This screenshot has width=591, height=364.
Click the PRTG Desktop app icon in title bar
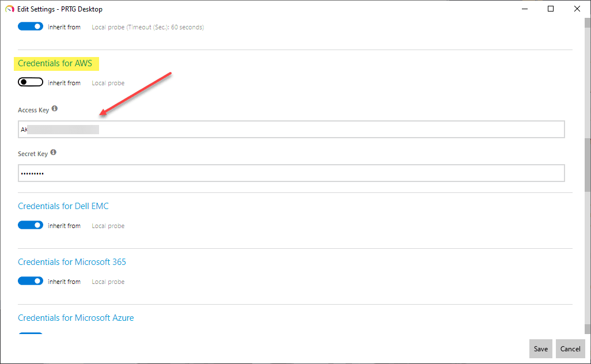(9, 9)
